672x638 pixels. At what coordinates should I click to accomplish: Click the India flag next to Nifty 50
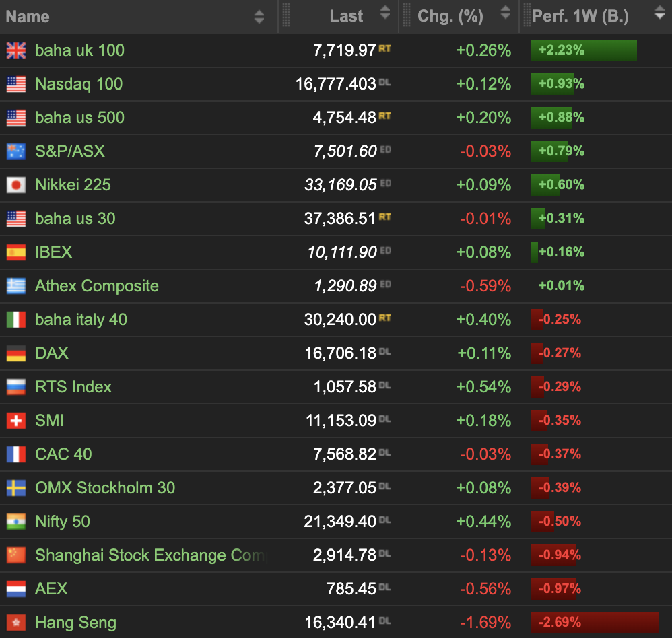(x=16, y=522)
